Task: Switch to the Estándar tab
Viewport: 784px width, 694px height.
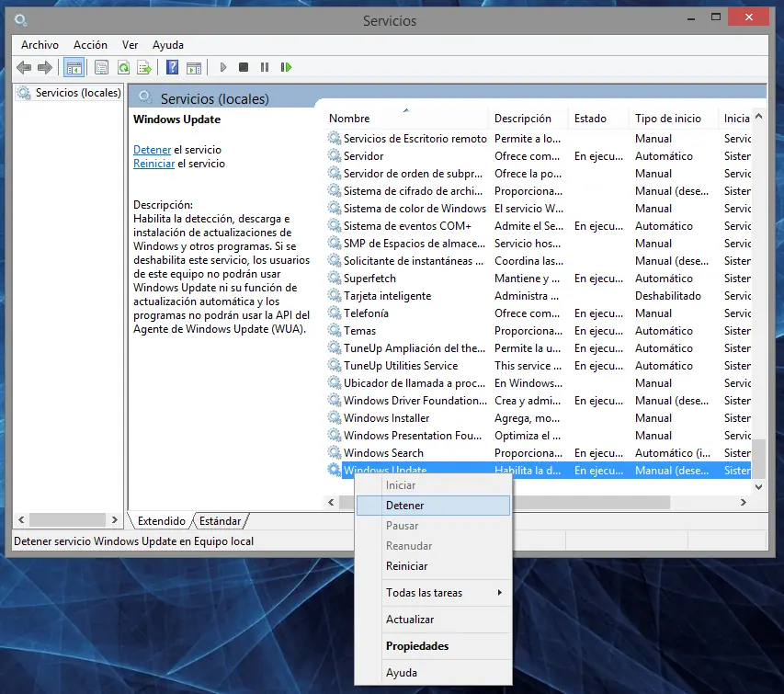Action: pos(220,521)
